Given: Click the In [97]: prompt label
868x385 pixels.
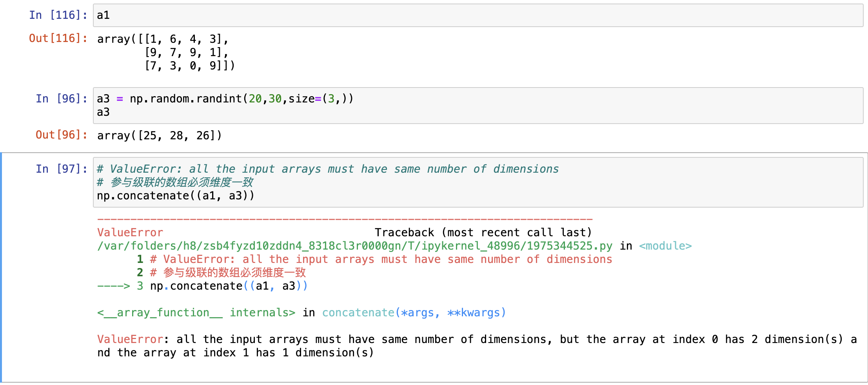Looking at the screenshot, I should [x=62, y=169].
